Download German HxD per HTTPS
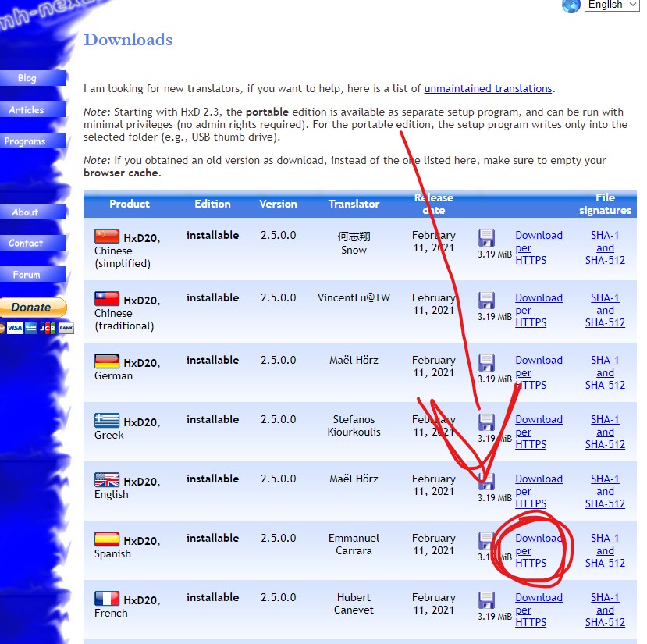Screen dimensions: 647x644 click(539, 372)
